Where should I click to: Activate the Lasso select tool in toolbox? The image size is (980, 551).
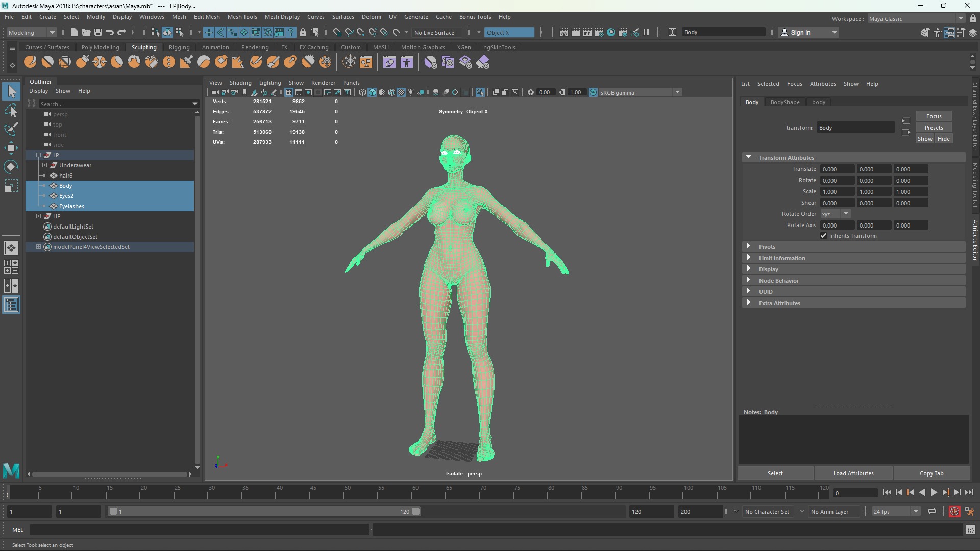point(11,110)
